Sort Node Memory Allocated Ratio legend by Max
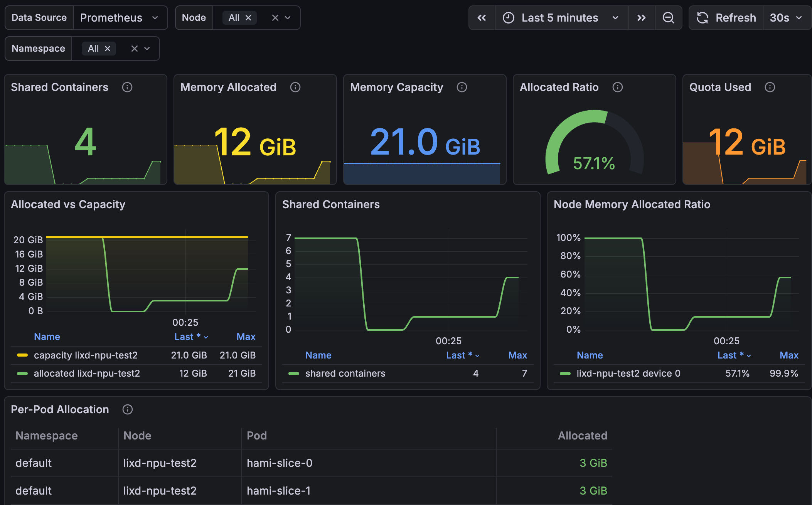Image resolution: width=812 pixels, height=505 pixels. [789, 355]
